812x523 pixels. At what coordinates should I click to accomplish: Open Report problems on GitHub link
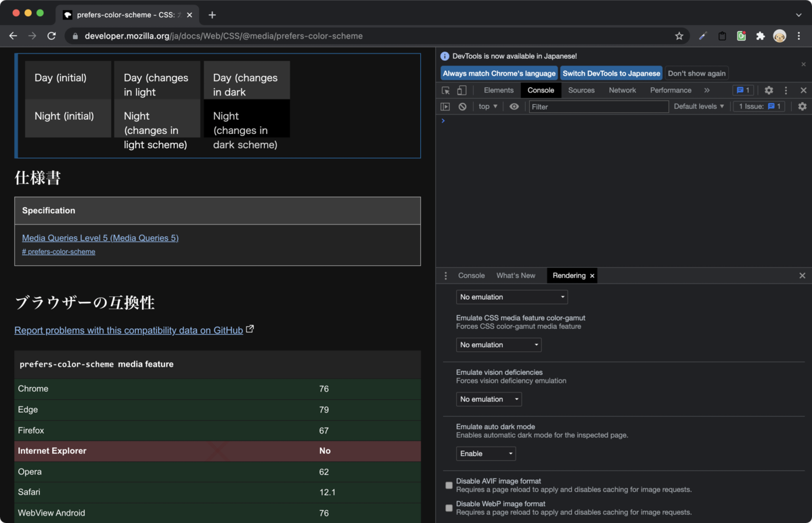tap(129, 330)
